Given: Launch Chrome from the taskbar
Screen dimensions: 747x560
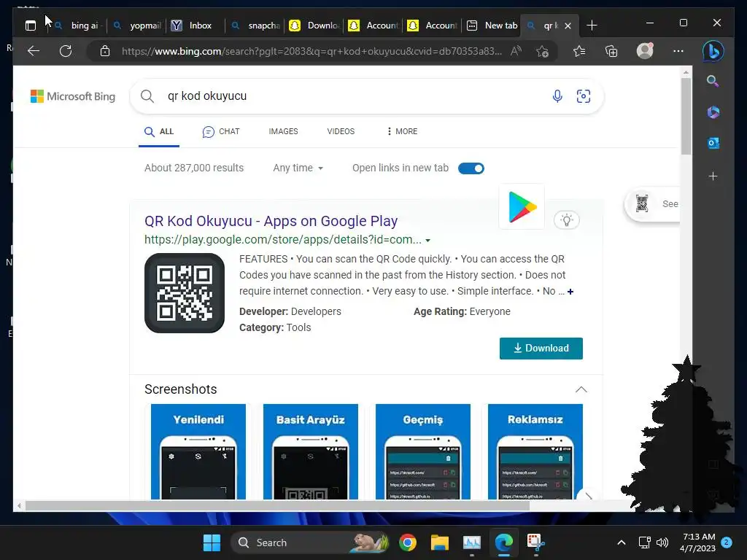Looking at the screenshot, I should (x=408, y=542).
